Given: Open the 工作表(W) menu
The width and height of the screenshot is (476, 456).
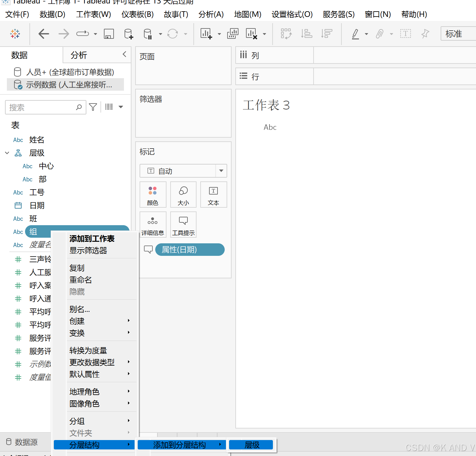Looking at the screenshot, I should (x=93, y=14).
